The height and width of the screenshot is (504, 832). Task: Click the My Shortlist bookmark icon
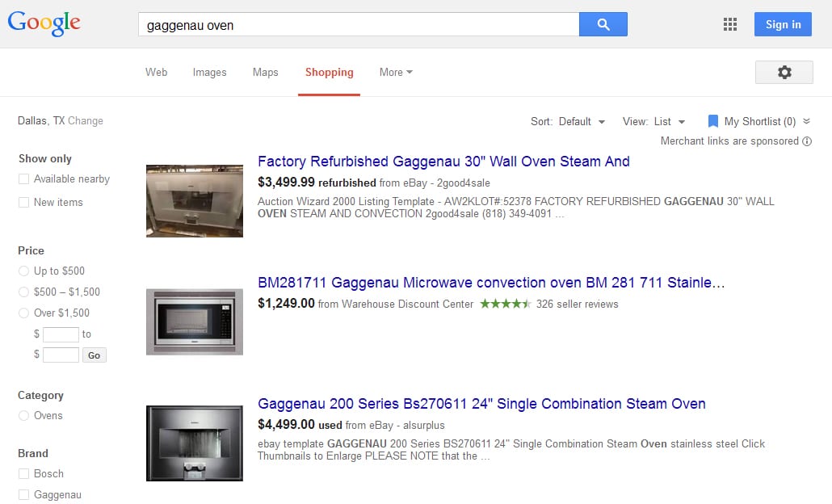[x=712, y=120]
